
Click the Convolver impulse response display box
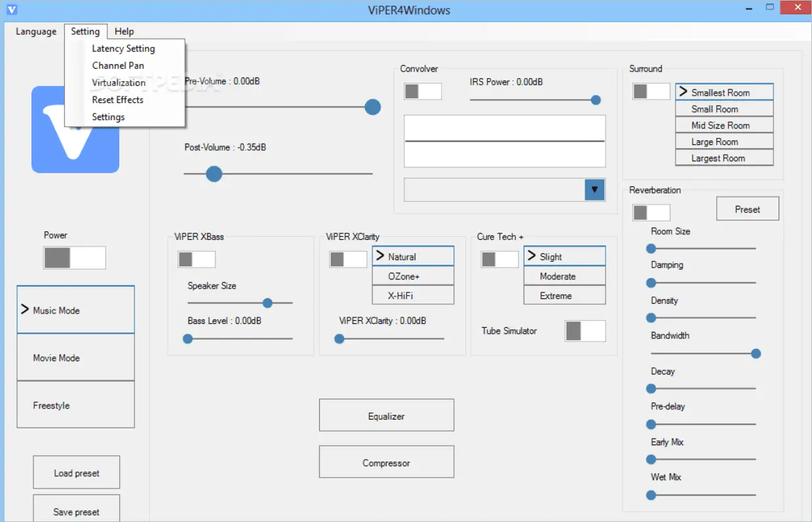point(505,141)
